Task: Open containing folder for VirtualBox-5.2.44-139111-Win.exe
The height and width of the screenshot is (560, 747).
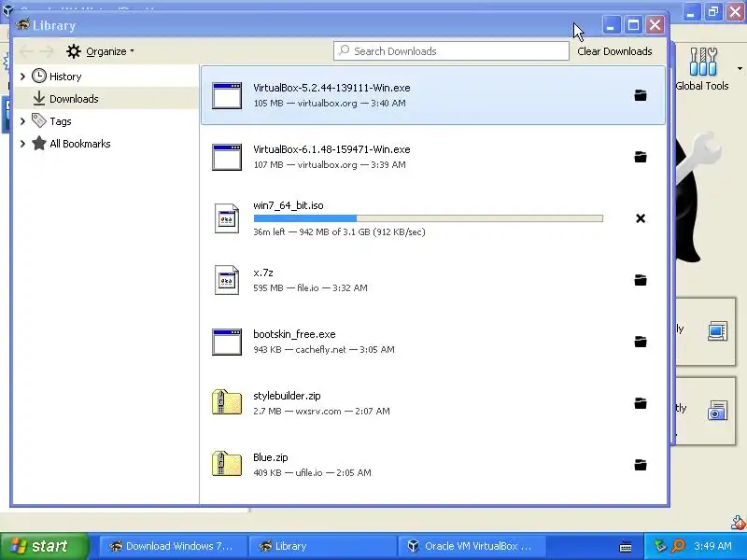Action: (x=641, y=95)
